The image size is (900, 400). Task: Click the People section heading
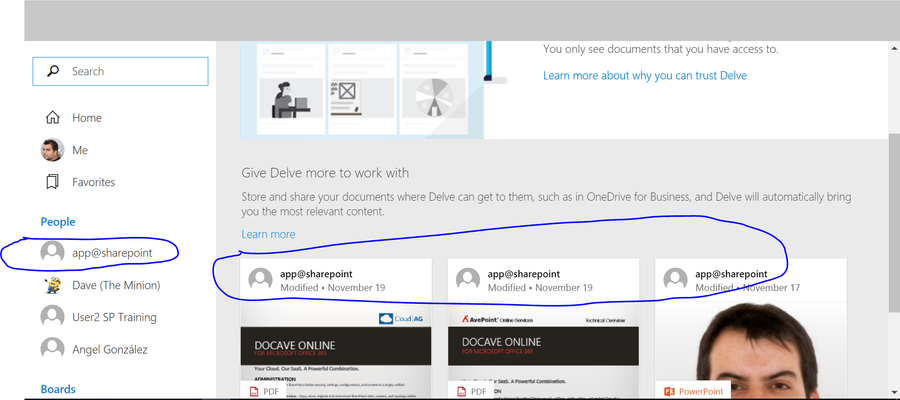[x=58, y=222]
